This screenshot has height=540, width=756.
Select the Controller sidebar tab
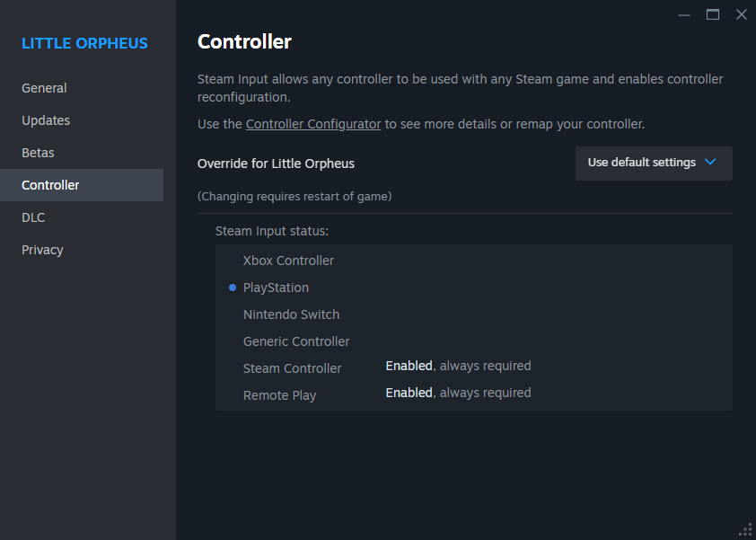[x=51, y=185]
